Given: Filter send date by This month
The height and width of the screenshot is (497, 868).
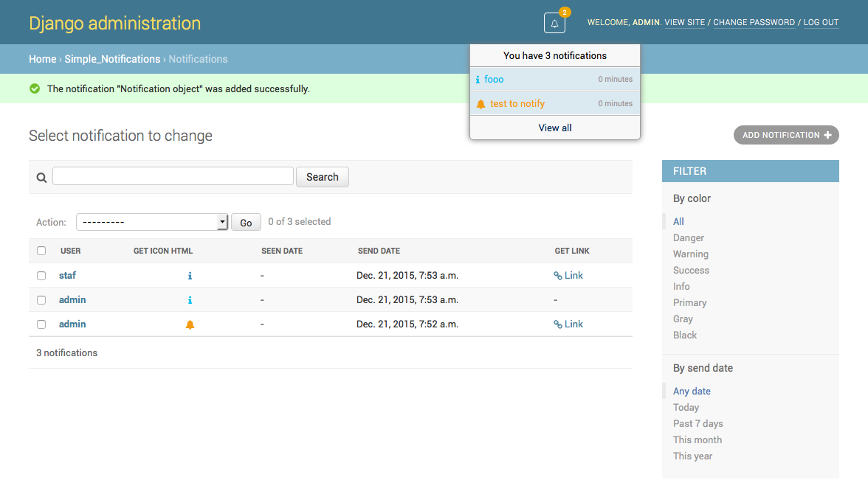Looking at the screenshot, I should (697, 439).
